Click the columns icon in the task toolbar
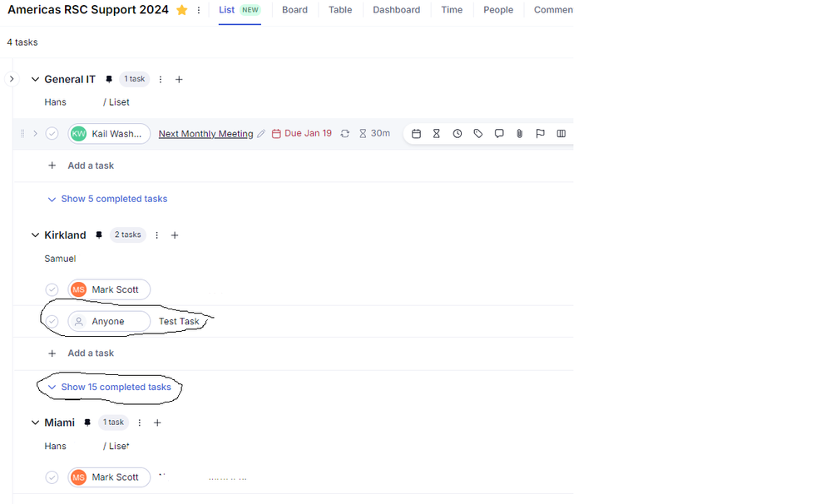Screen dimensions: 831x504 coord(561,134)
